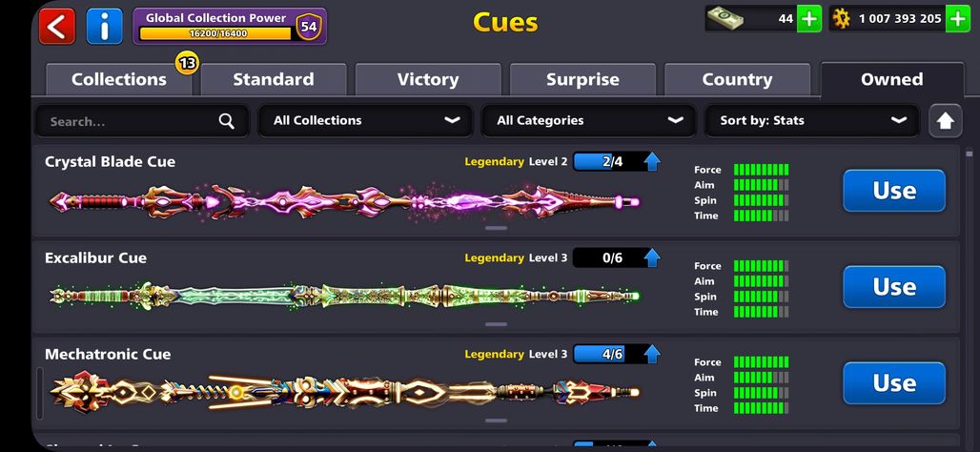Open the Country tab

pyautogui.click(x=738, y=79)
